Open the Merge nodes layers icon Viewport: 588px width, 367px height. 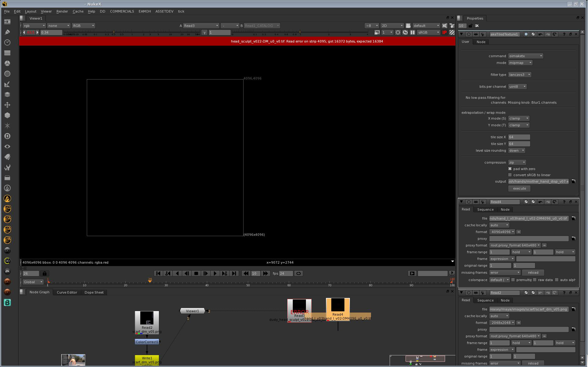click(7, 95)
